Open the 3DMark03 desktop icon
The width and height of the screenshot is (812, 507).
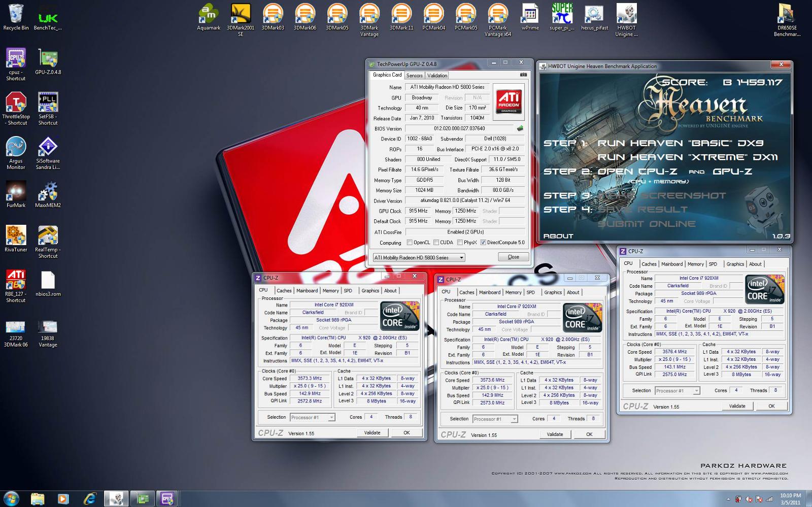click(273, 17)
